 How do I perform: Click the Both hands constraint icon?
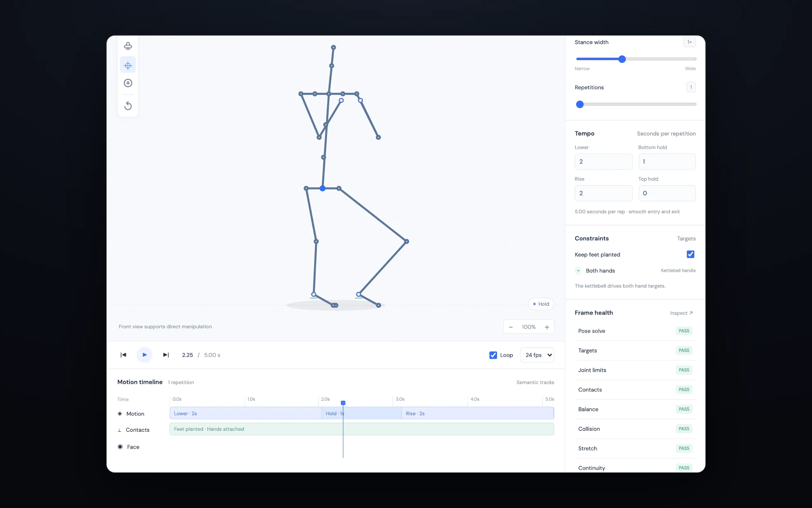[x=578, y=271]
